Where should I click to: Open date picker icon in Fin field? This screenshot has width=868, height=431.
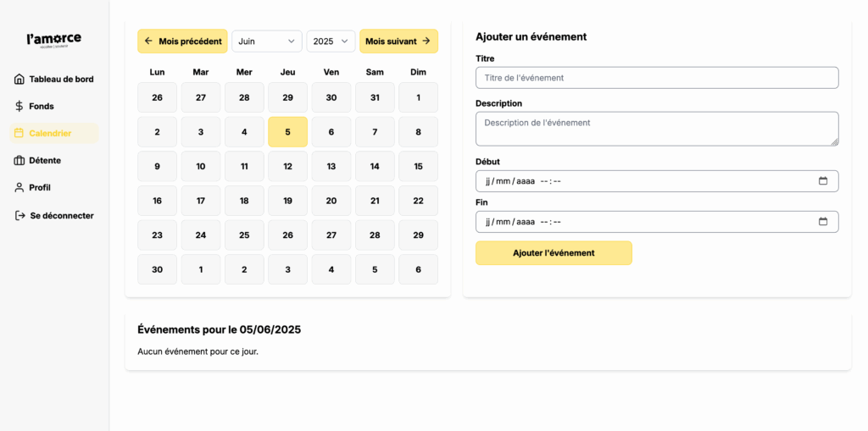pos(822,221)
